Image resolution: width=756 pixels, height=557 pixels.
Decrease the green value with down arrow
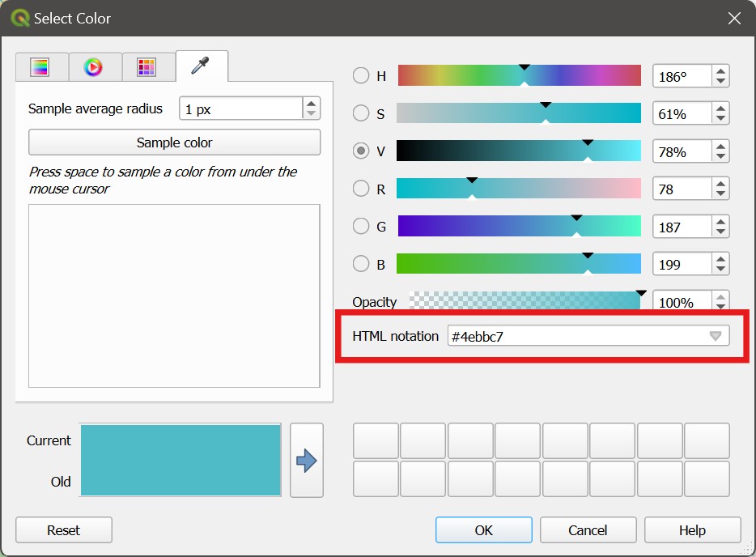coord(720,232)
